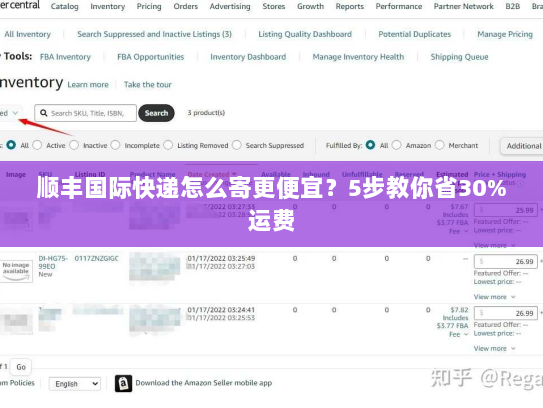
Task: Expand View more under the last listing
Action: click(494, 348)
